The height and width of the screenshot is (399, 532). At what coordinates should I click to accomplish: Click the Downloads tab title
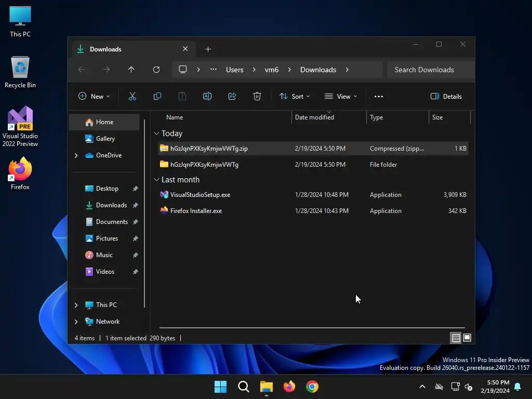105,49
